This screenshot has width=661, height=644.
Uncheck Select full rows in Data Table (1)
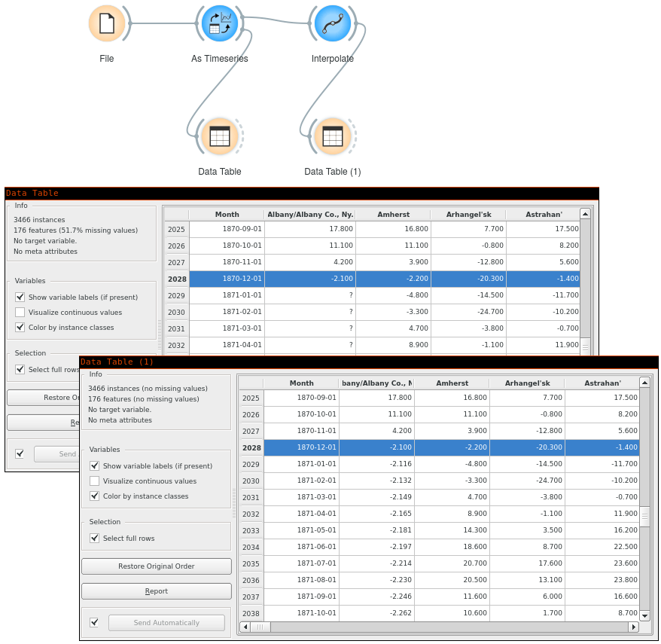(95, 539)
